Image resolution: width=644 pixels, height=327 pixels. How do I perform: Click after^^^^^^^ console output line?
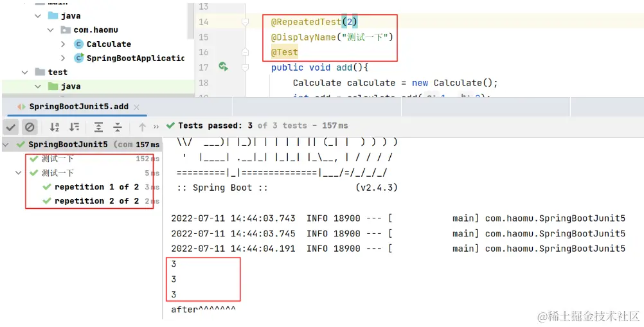click(203, 309)
